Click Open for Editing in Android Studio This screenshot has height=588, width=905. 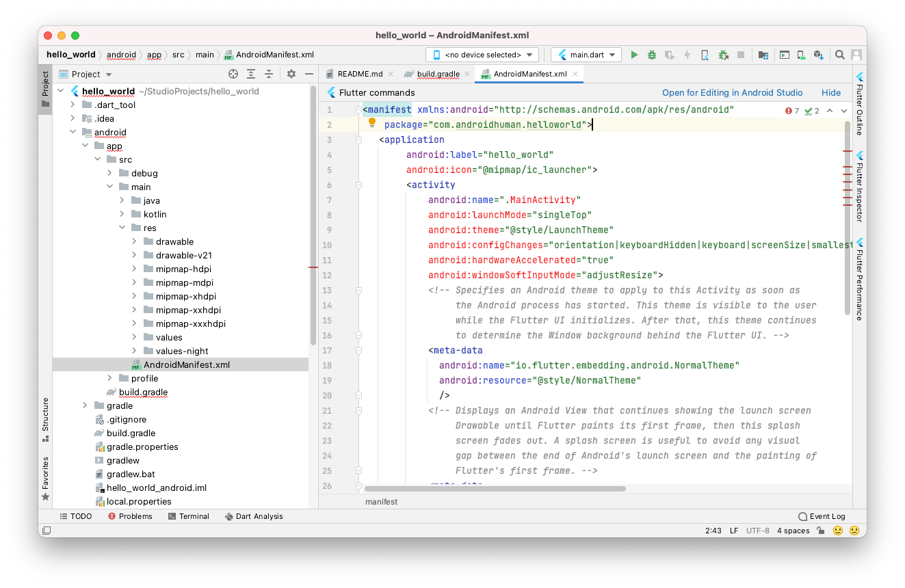[x=732, y=92]
